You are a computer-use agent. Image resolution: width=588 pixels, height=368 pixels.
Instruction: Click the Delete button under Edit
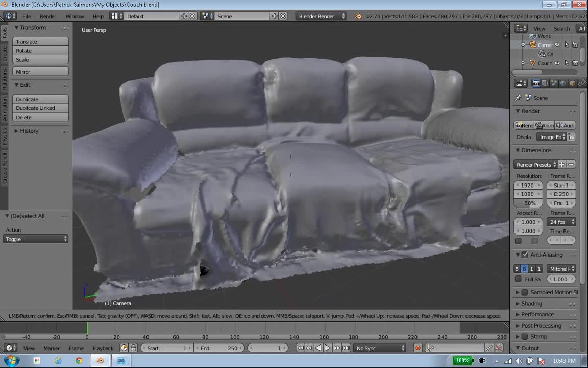[x=40, y=117]
